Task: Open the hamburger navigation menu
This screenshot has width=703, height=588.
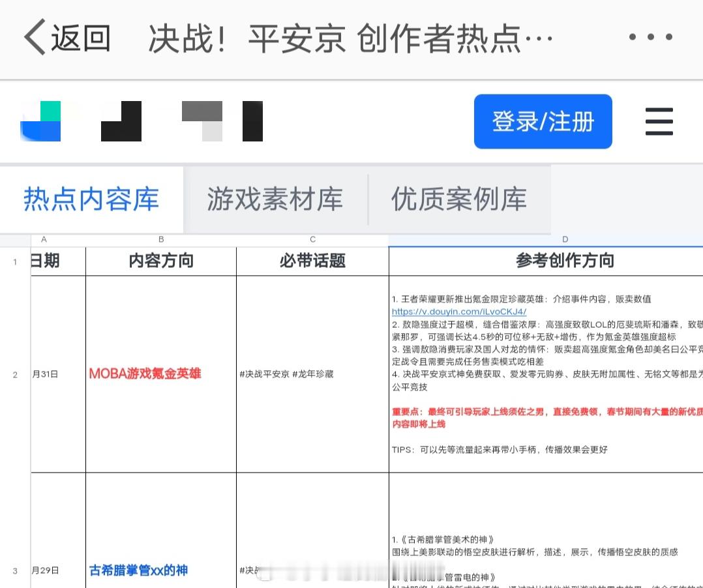Action: 659,121
